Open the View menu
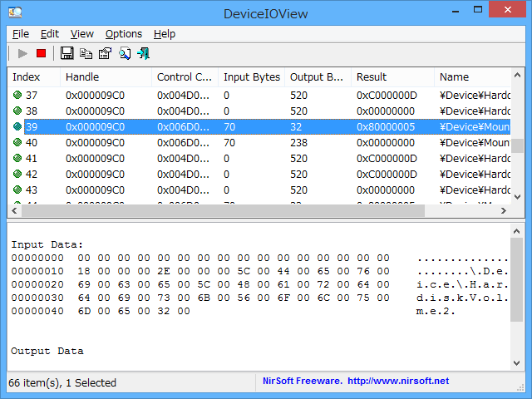The height and width of the screenshot is (399, 532). click(81, 34)
